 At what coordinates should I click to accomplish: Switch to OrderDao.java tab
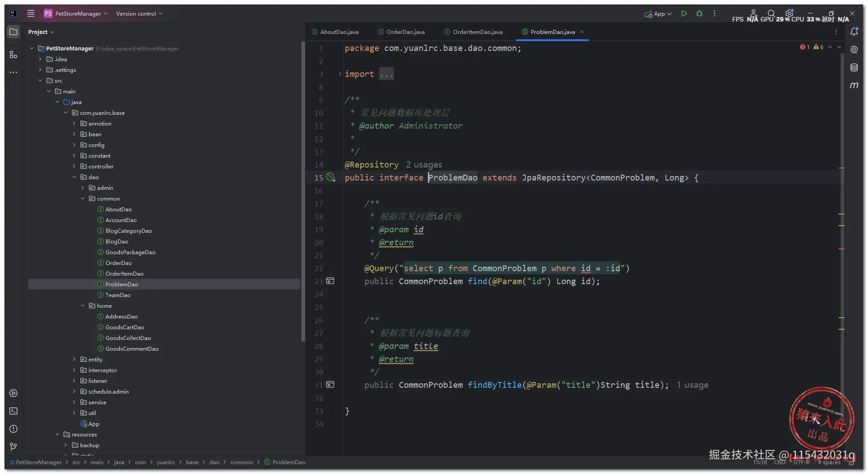click(x=401, y=32)
